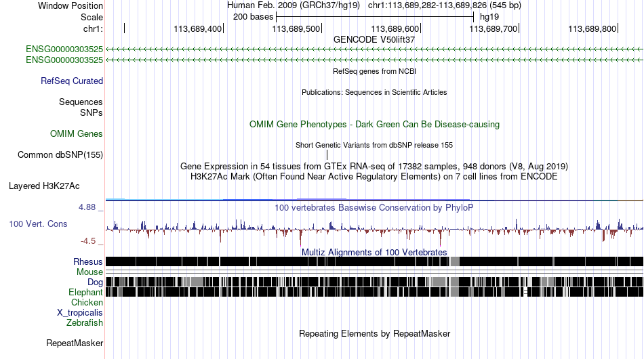Click the 100 Vert. Cons label
This screenshot has width=644, height=359.
(x=38, y=224)
